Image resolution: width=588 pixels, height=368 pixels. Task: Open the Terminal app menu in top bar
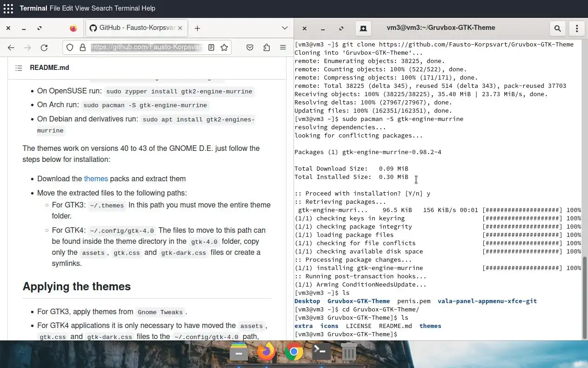(34, 8)
